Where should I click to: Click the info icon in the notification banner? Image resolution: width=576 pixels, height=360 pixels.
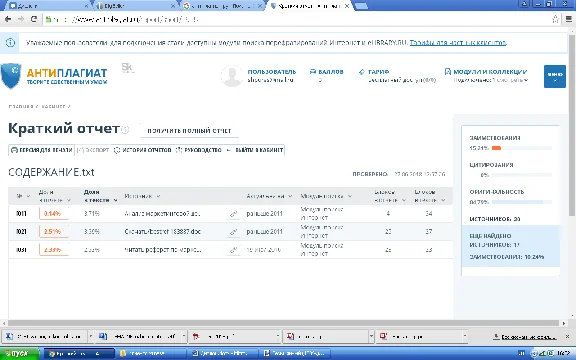[10, 43]
